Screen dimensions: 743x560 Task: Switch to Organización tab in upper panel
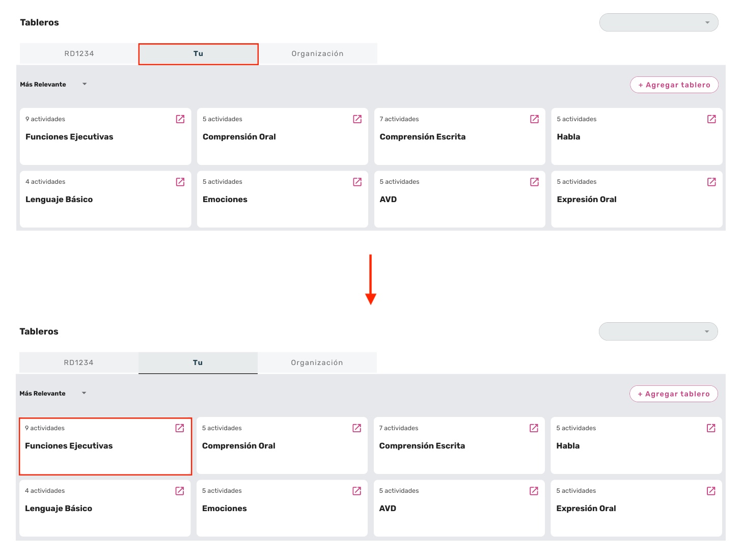[x=317, y=53]
